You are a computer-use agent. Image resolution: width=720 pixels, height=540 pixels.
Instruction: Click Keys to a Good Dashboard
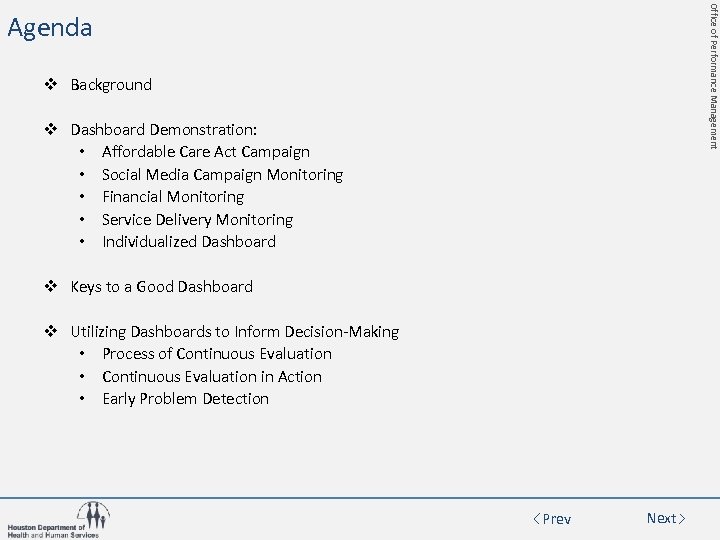(x=161, y=287)
